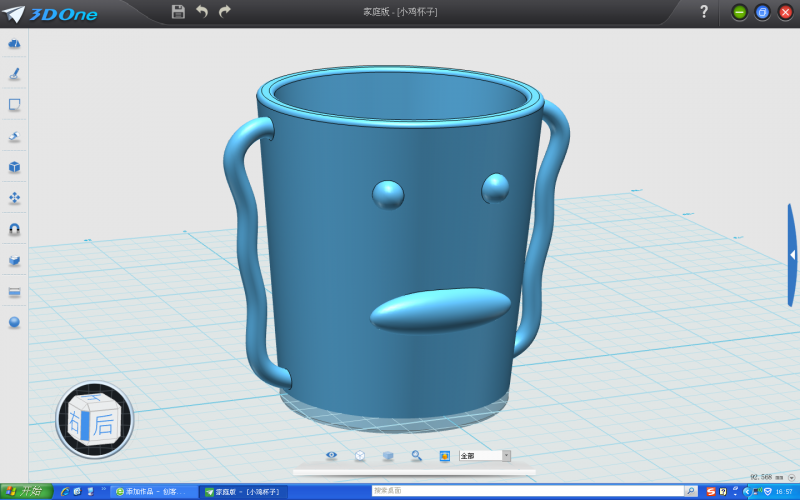800x500 pixels.
Task: Select the magnet auto-snap tool
Action: tap(14, 229)
